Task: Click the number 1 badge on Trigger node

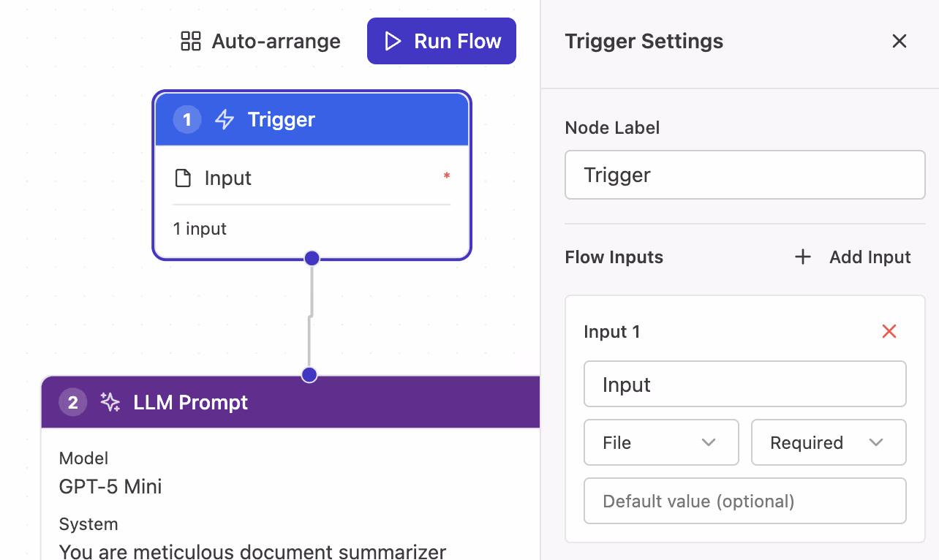Action: tap(187, 119)
